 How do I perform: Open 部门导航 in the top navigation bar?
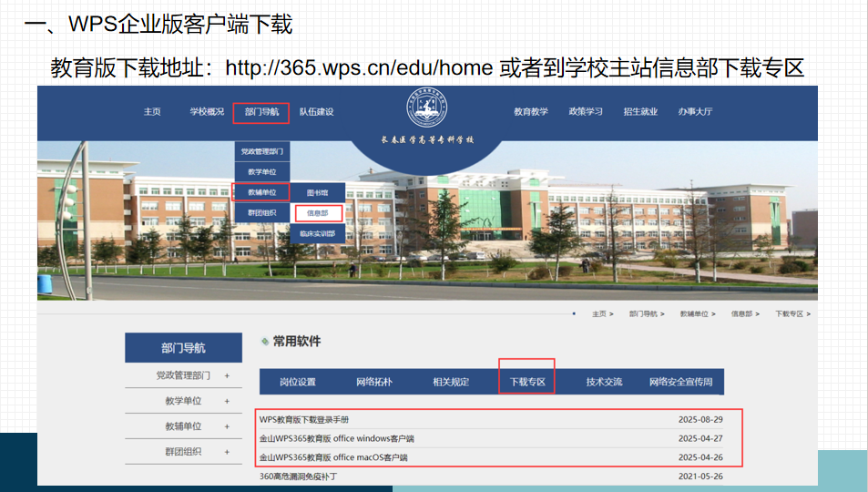tap(261, 112)
